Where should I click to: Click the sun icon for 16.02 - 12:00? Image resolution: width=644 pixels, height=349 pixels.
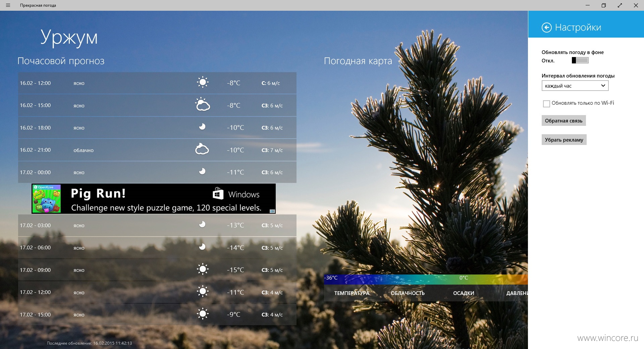click(x=203, y=82)
